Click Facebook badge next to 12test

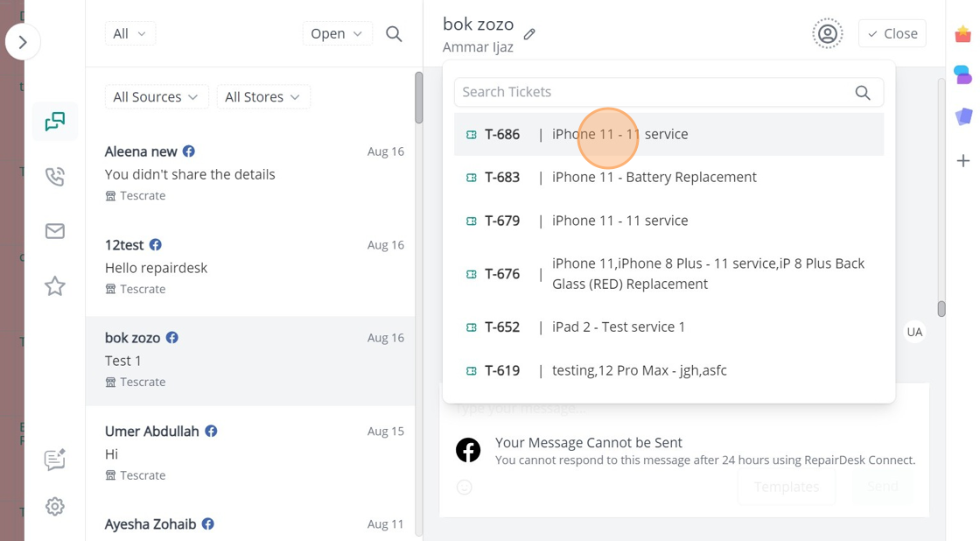(156, 244)
